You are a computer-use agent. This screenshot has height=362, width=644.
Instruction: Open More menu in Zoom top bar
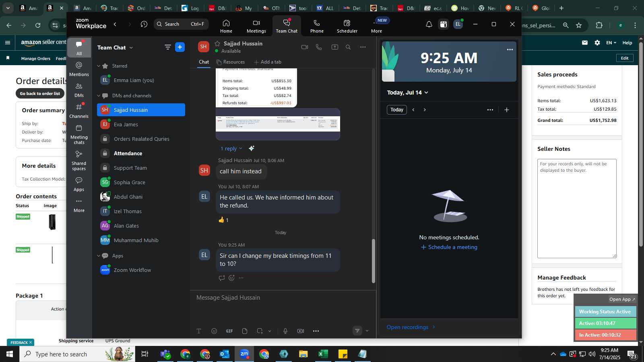(377, 26)
